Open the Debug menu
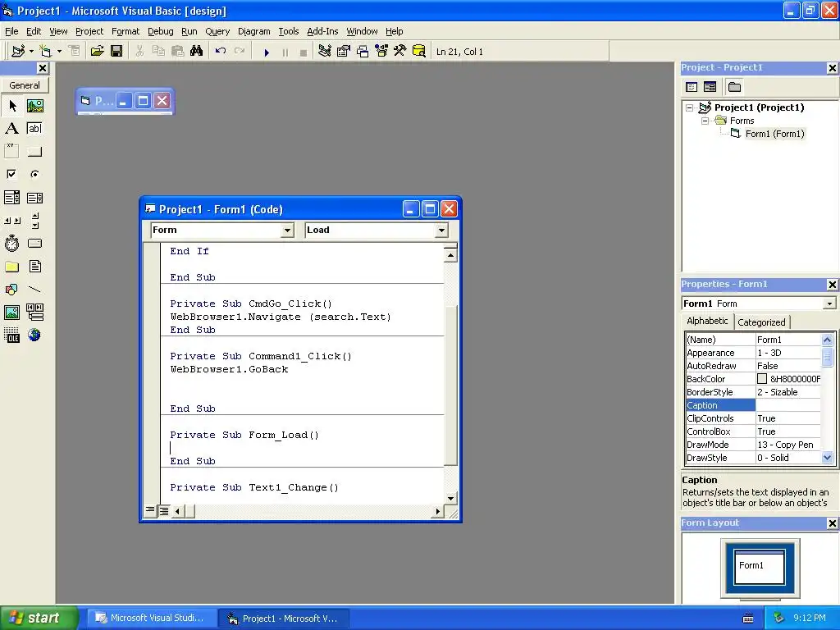 pyautogui.click(x=160, y=31)
